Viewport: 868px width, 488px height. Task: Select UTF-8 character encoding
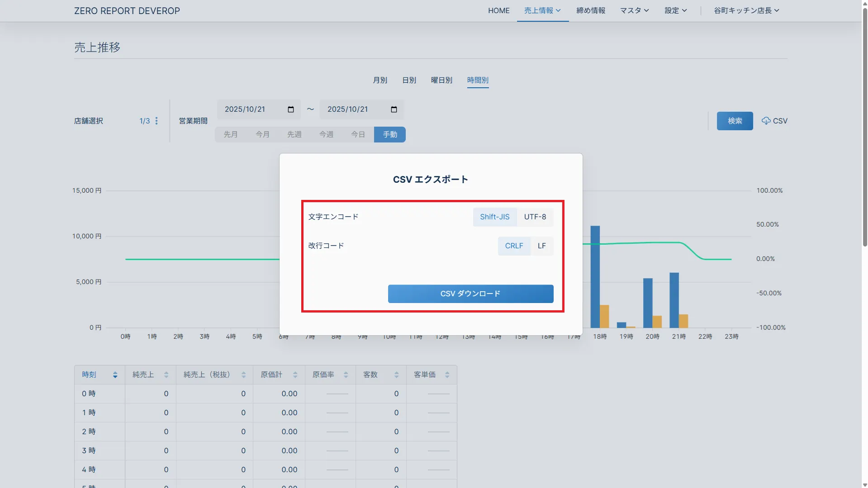coord(535,217)
